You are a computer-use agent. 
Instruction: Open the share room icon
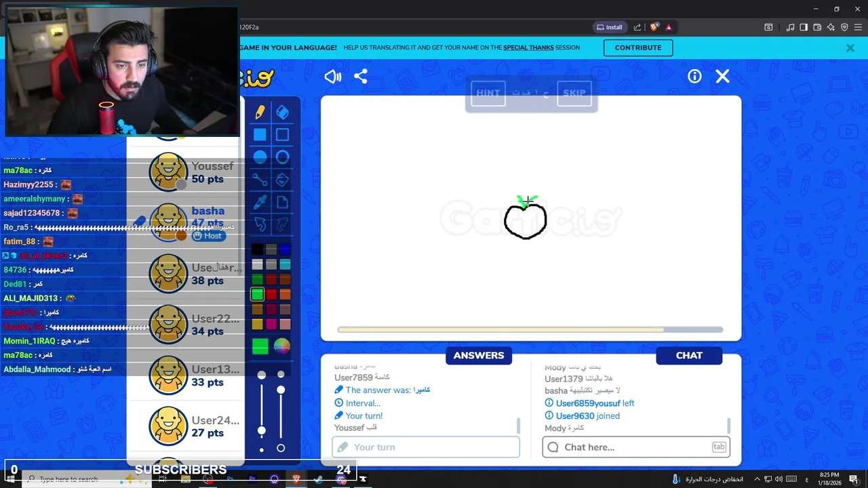point(361,77)
